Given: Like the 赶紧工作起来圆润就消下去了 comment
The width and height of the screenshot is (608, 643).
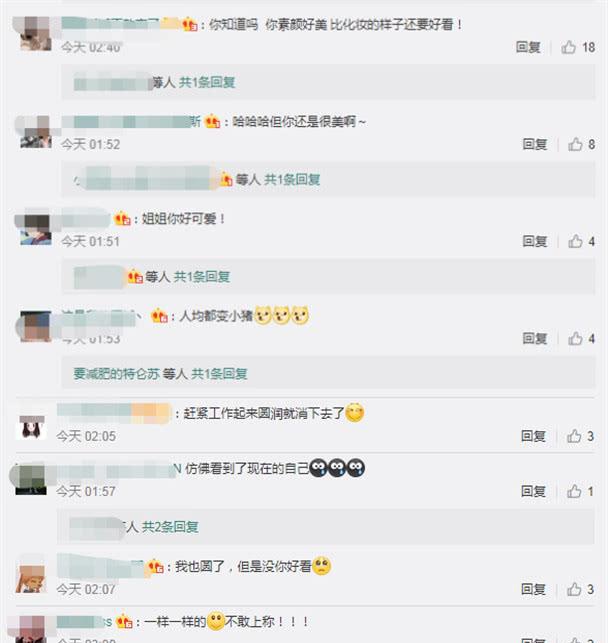Looking at the screenshot, I should [574, 436].
